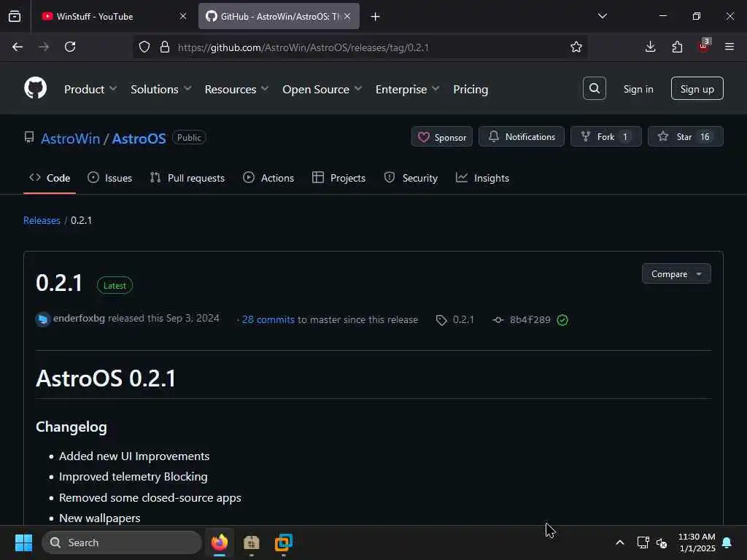This screenshot has width=747, height=560.
Task: Open the Firefox View icon
Action: tap(15, 16)
